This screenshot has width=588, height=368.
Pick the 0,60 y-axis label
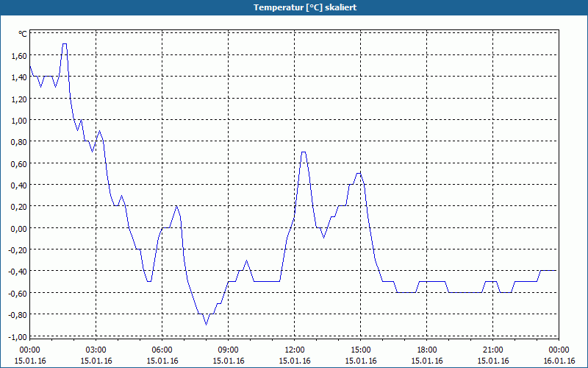tap(20, 163)
